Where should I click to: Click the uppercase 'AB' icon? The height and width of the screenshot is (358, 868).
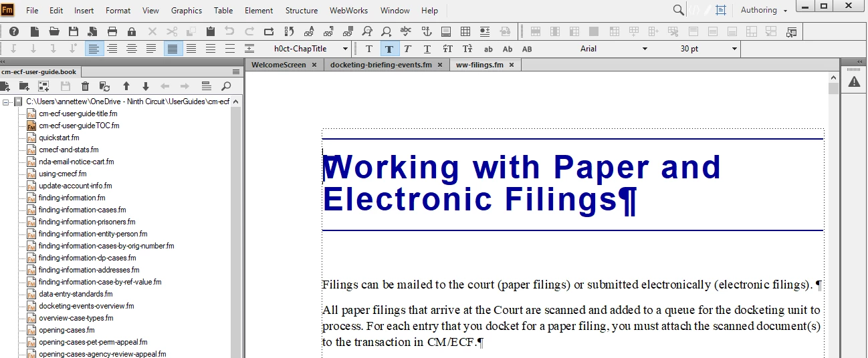[527, 49]
